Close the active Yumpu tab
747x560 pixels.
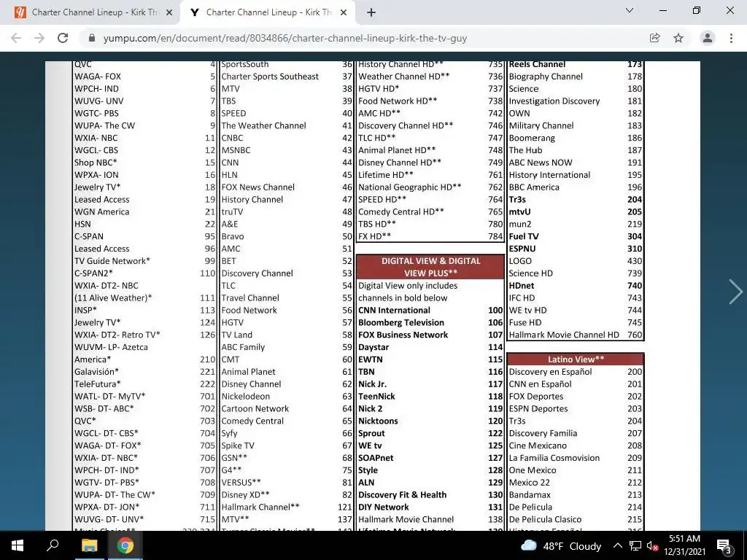[344, 12]
